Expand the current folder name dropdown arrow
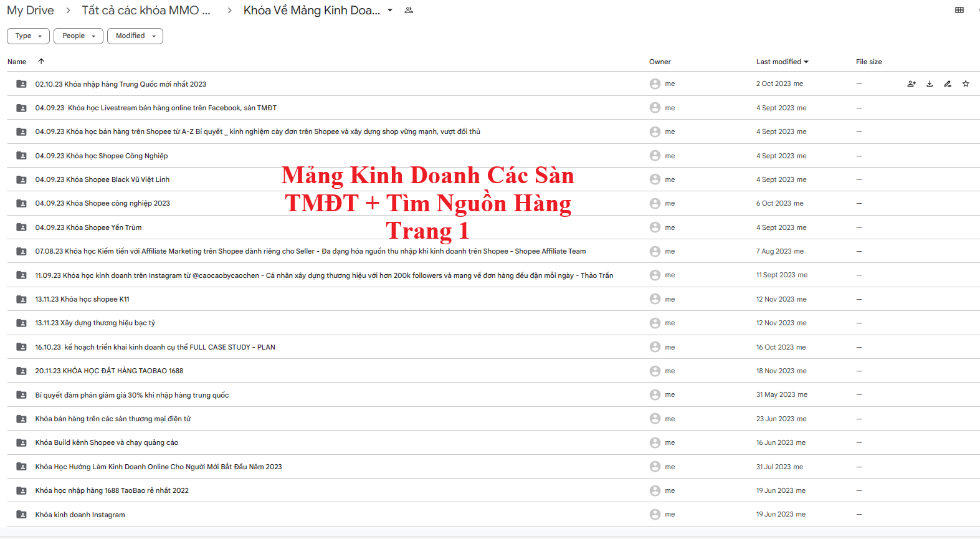This screenshot has height=539, width=980. (x=390, y=11)
